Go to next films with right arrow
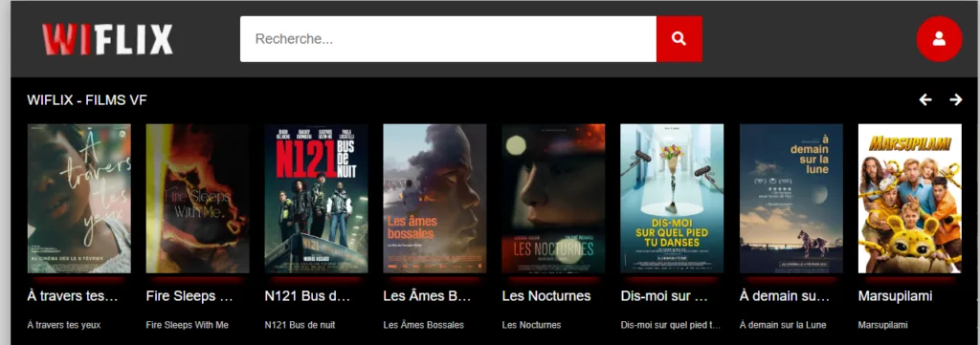This screenshot has height=345, width=980. (x=956, y=99)
